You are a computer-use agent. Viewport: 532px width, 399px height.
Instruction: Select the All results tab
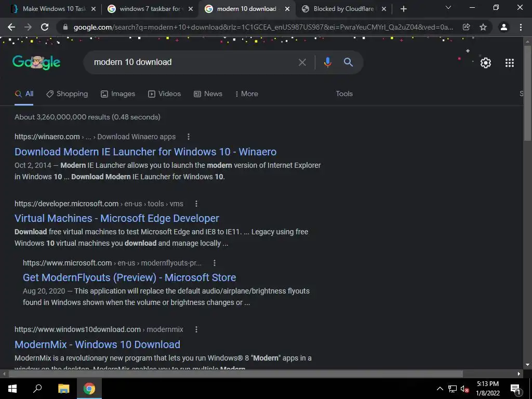click(x=24, y=94)
